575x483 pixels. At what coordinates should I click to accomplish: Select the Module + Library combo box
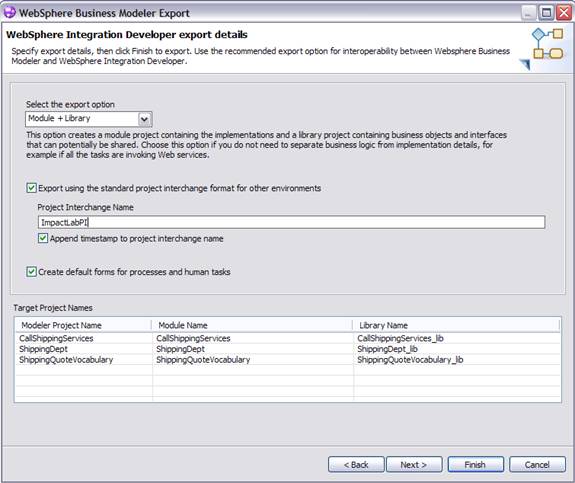click(x=89, y=119)
